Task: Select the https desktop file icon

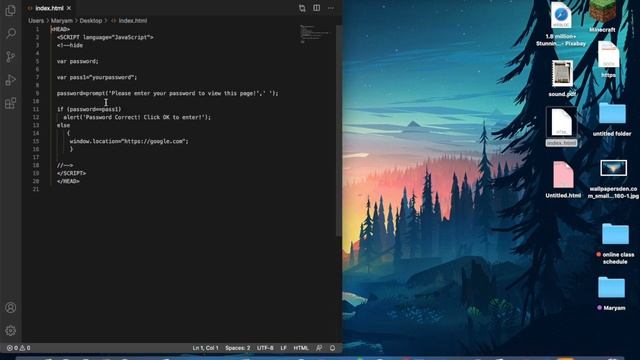Action: (608, 59)
